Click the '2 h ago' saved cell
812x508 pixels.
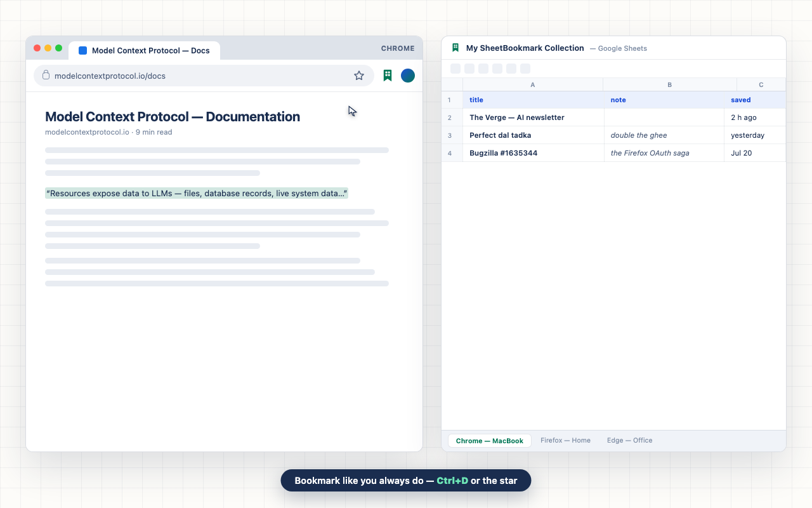coord(755,117)
